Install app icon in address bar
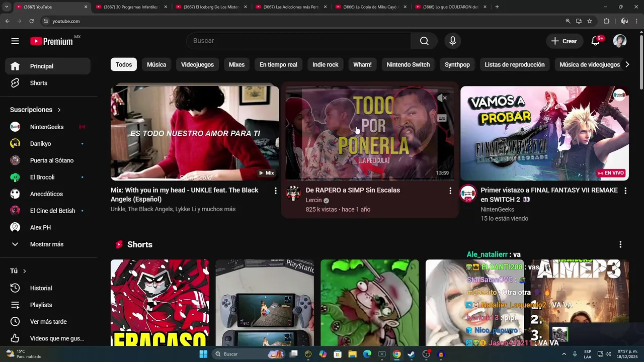The width and height of the screenshot is (644, 362). point(579,21)
